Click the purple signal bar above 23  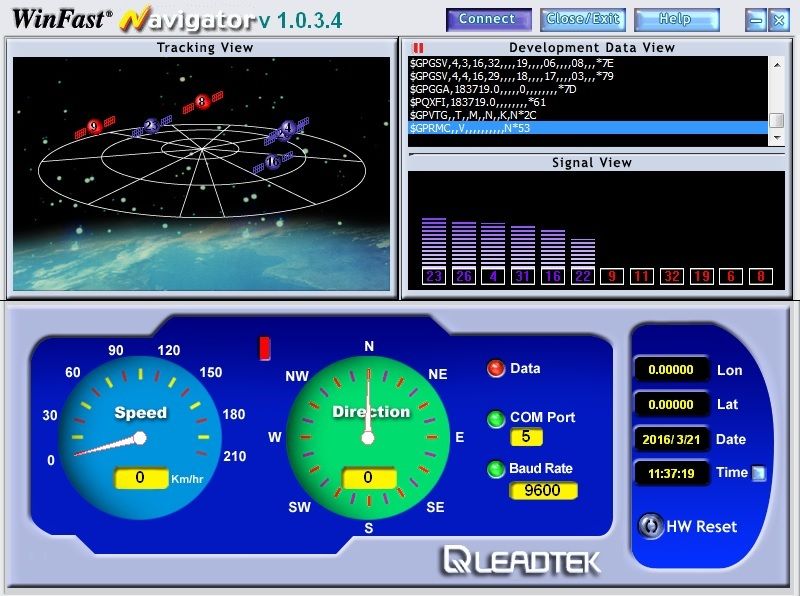(x=434, y=242)
